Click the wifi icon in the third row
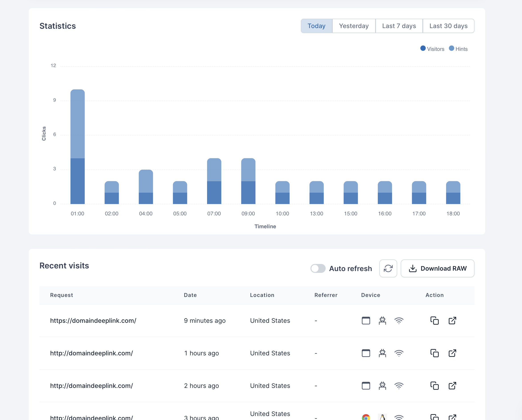The width and height of the screenshot is (522, 420). coord(399,386)
